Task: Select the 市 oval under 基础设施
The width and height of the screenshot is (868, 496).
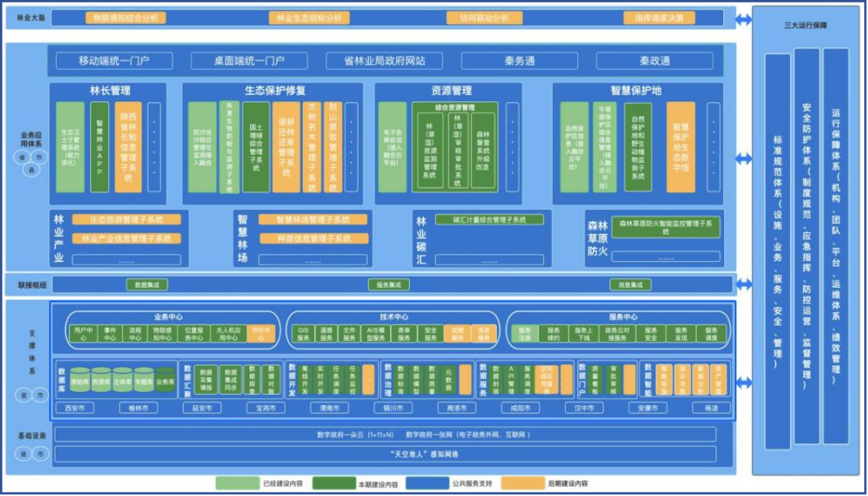Action: coord(40,454)
